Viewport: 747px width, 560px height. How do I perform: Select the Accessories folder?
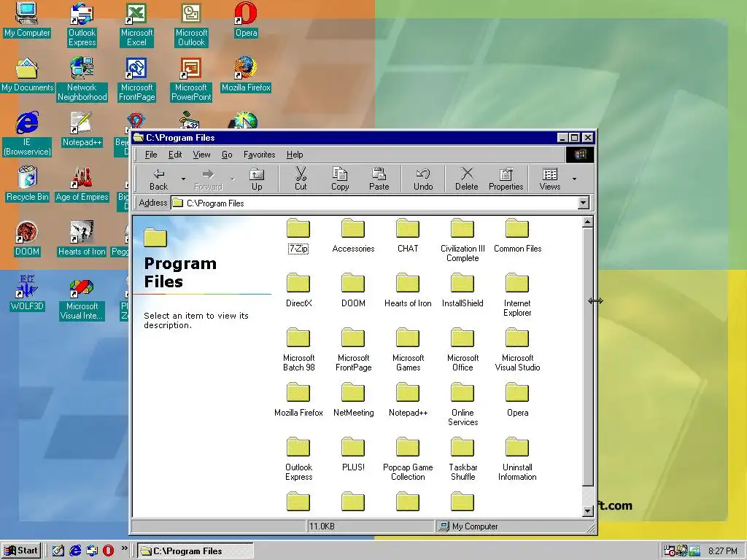353,236
